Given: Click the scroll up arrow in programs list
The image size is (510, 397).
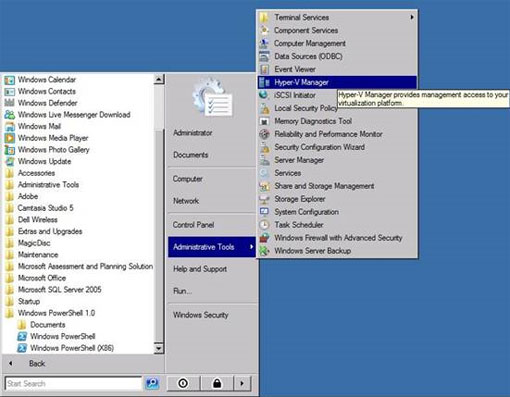Looking at the screenshot, I should [x=159, y=79].
